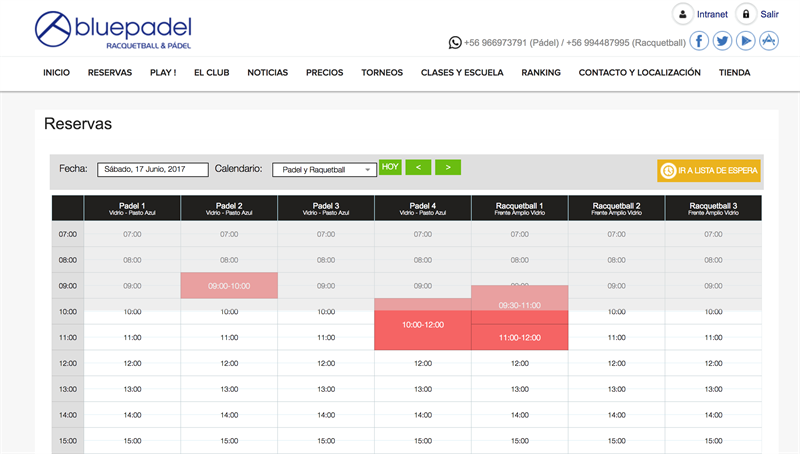This screenshot has width=800, height=454.
Task: Open the Torneos menu item
Action: coord(381,73)
